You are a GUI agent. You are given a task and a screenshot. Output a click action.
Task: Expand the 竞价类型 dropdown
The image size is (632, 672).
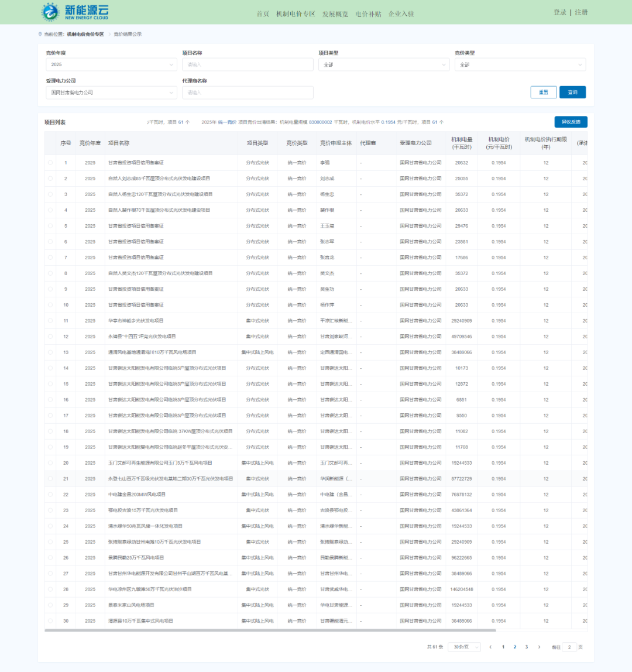tap(520, 64)
